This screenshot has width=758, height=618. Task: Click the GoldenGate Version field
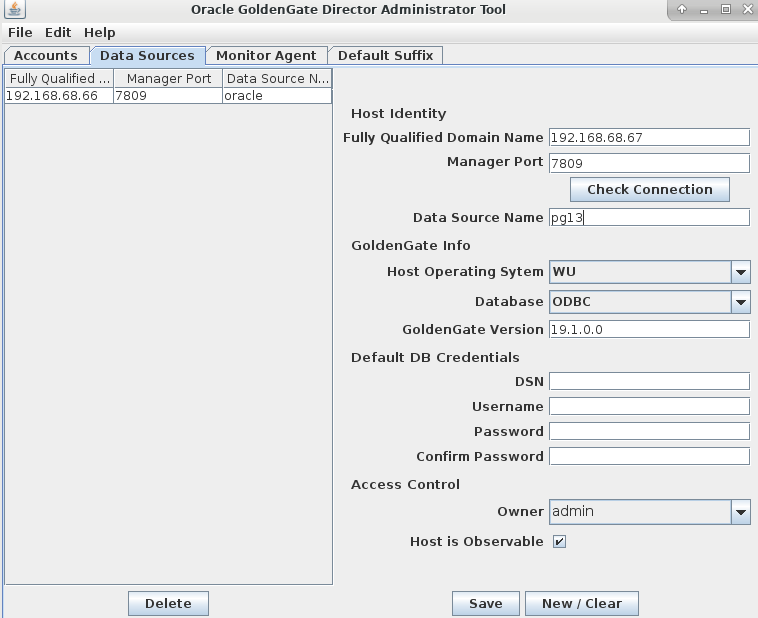pos(649,330)
